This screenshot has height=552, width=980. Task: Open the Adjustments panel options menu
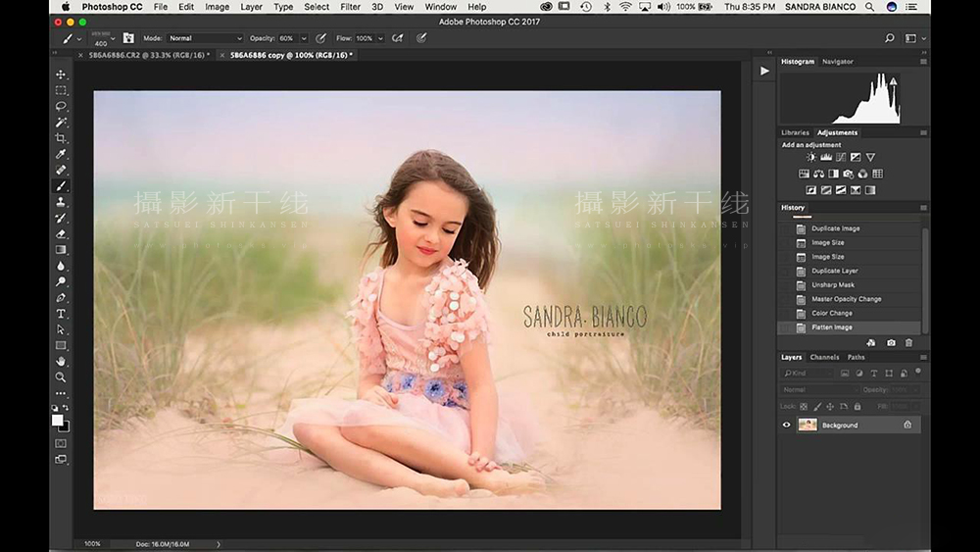[x=923, y=132]
